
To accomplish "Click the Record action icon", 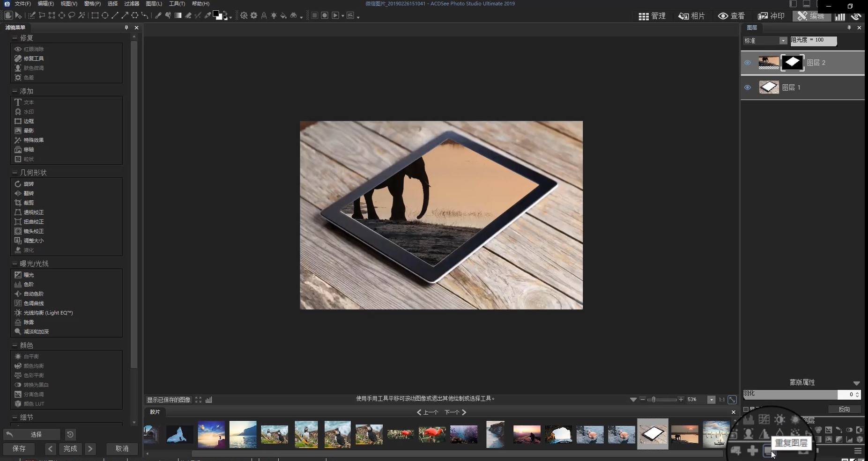I will (x=325, y=15).
